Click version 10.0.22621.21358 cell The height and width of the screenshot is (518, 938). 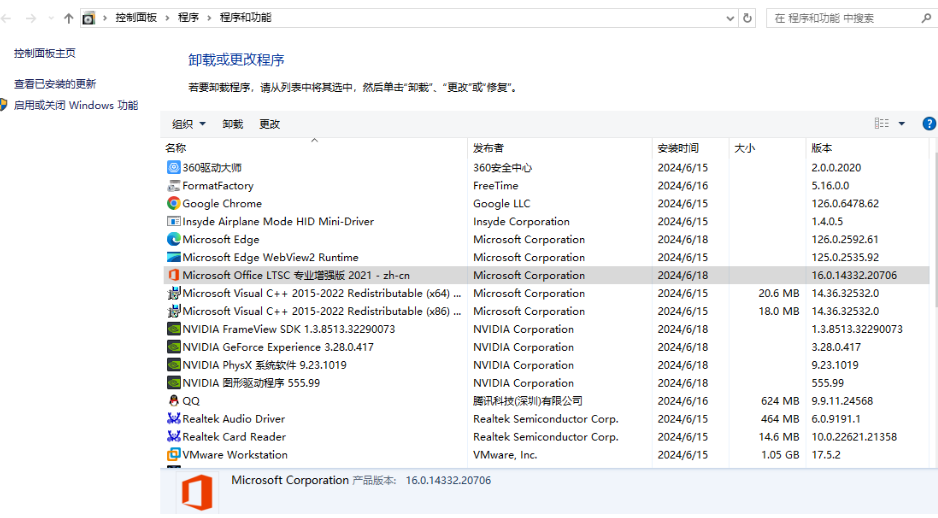point(854,437)
